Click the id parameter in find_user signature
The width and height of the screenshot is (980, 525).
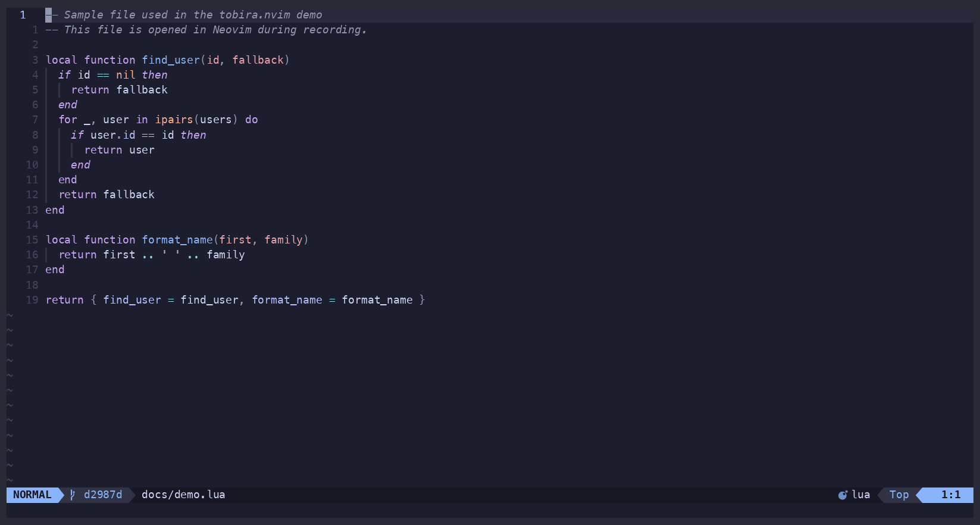[x=212, y=60]
